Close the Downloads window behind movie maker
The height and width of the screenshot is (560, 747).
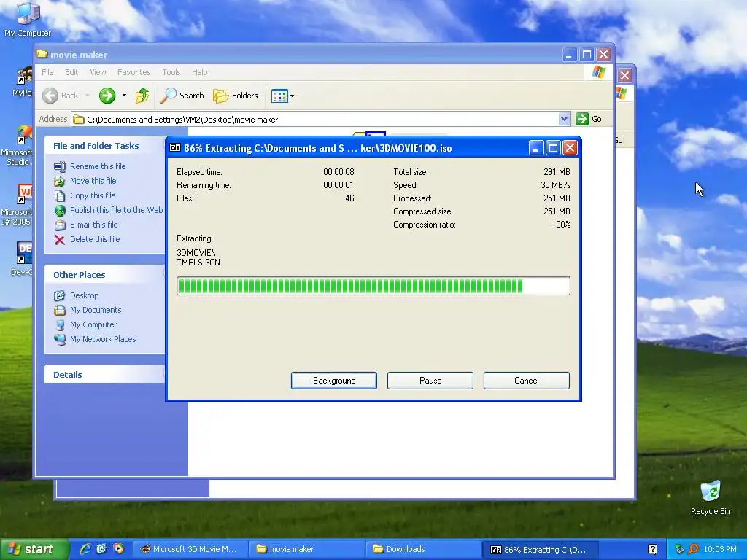click(624, 75)
